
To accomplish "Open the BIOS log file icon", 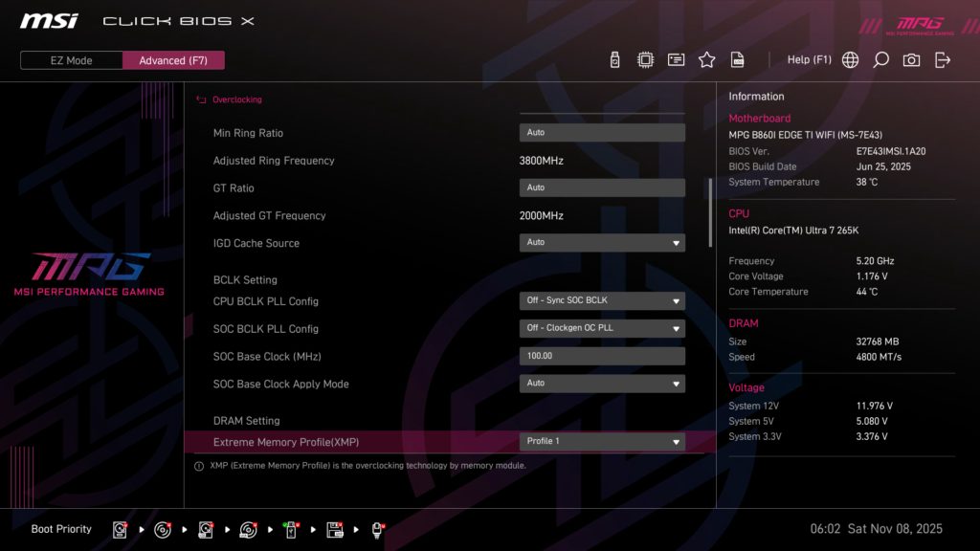I will [737, 58].
